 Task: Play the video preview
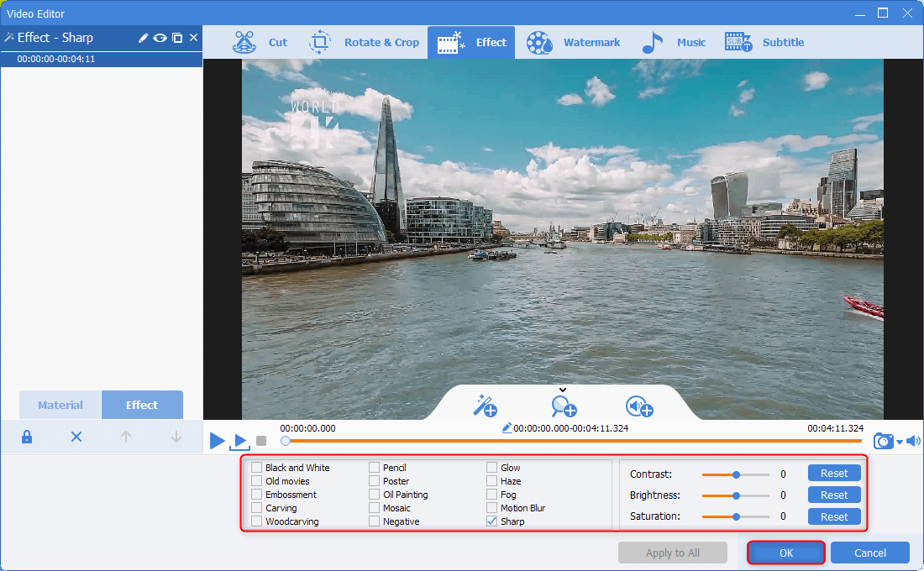217,441
